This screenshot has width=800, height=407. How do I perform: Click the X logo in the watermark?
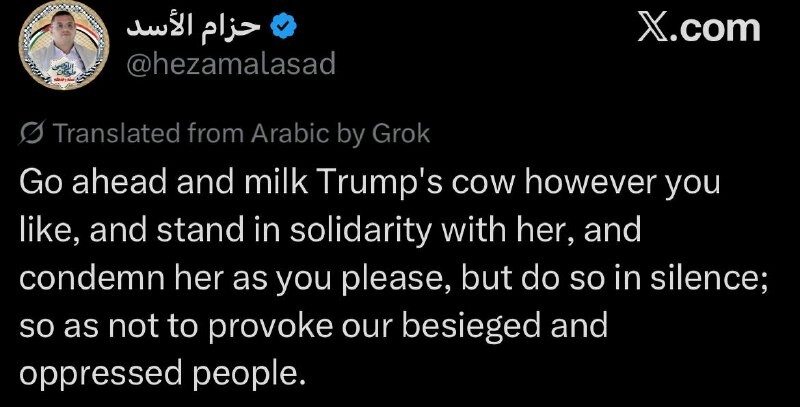point(655,29)
